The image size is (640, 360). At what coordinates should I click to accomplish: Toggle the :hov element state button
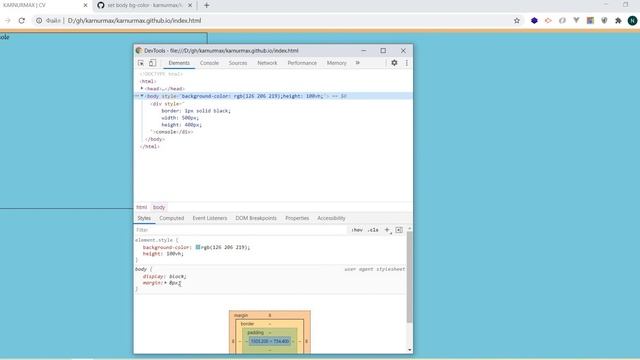[x=357, y=230]
